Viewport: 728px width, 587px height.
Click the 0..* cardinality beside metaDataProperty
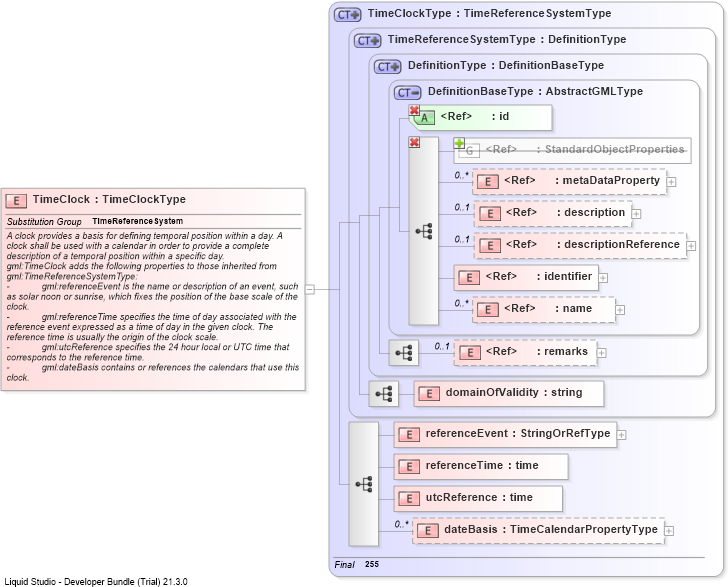462,175
